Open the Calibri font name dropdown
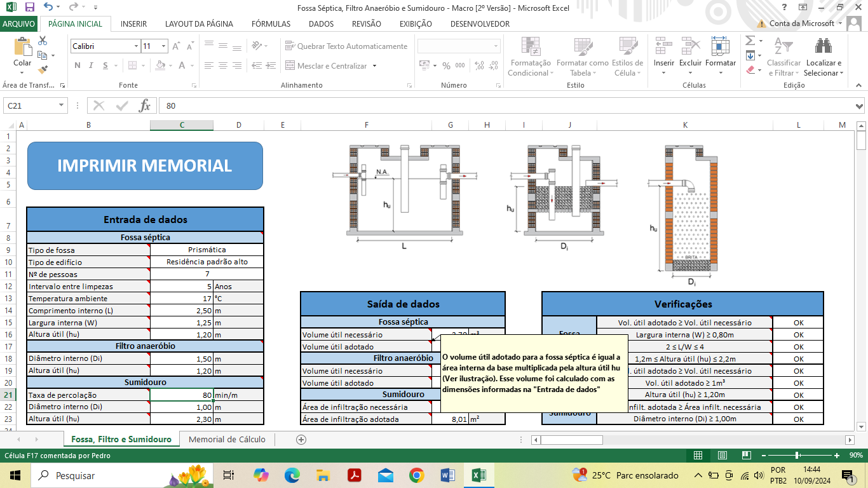The image size is (868, 488). point(136,46)
